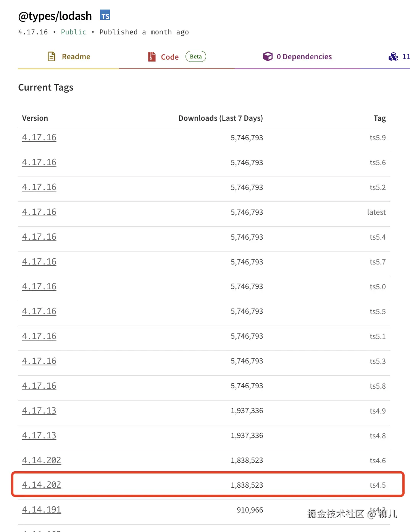The height and width of the screenshot is (532, 410).
Task: Open version 4.17.16 tagged ts5.0
Action: (x=39, y=287)
